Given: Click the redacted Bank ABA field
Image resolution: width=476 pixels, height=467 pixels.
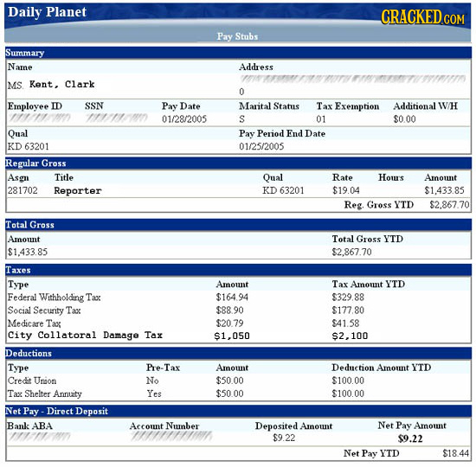Looking at the screenshot, I should click(x=39, y=437).
